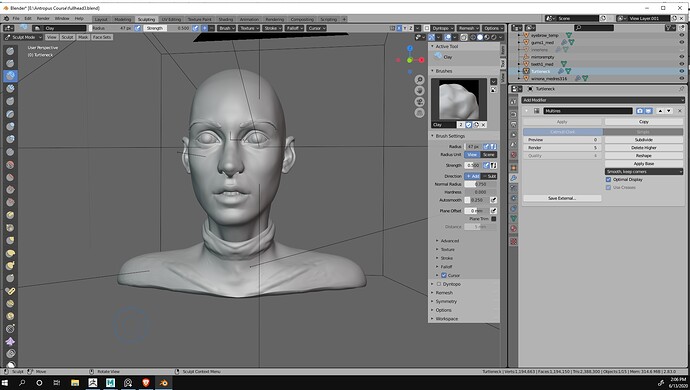
Task: Open the Windows Start menu
Action: pos(6,383)
